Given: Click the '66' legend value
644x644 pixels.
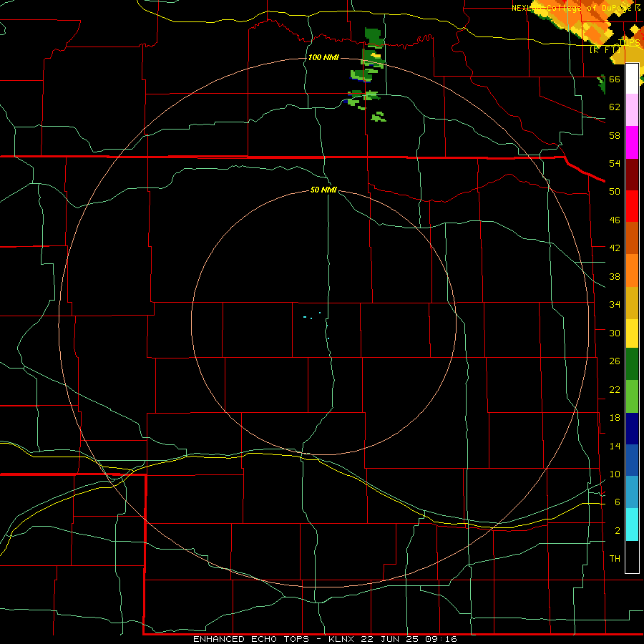Looking at the screenshot, I should click(x=615, y=79).
